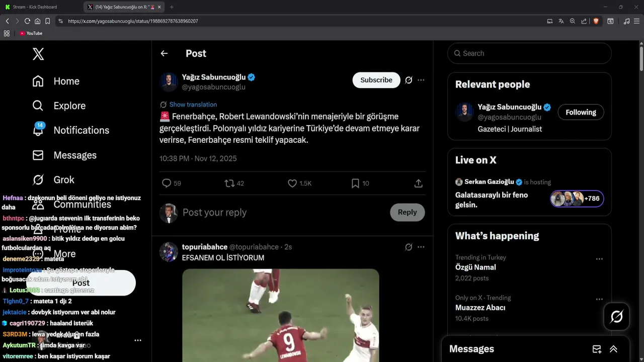This screenshot has width=644, height=362.
Task: Open more options for Özgü Namal trend
Action: (599, 259)
